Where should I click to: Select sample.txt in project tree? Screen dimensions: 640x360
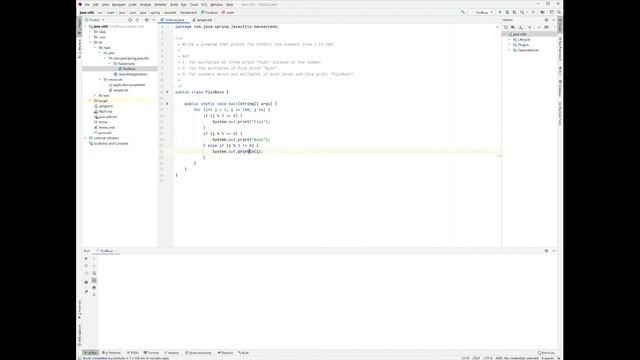(119, 90)
